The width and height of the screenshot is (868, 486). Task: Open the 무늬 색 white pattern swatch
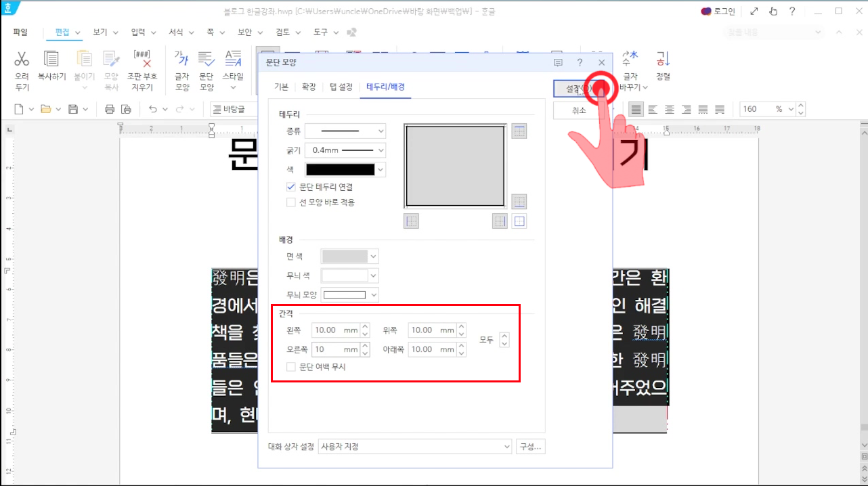350,275
